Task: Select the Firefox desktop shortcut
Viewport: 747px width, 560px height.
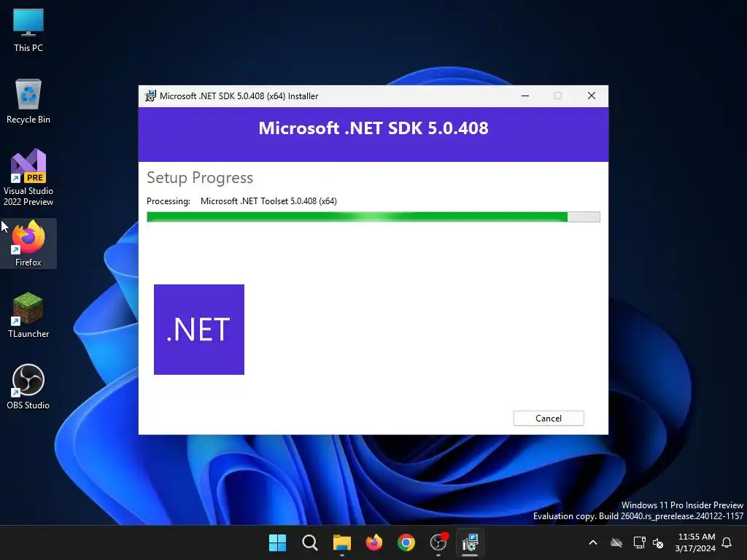Action: coord(28,244)
